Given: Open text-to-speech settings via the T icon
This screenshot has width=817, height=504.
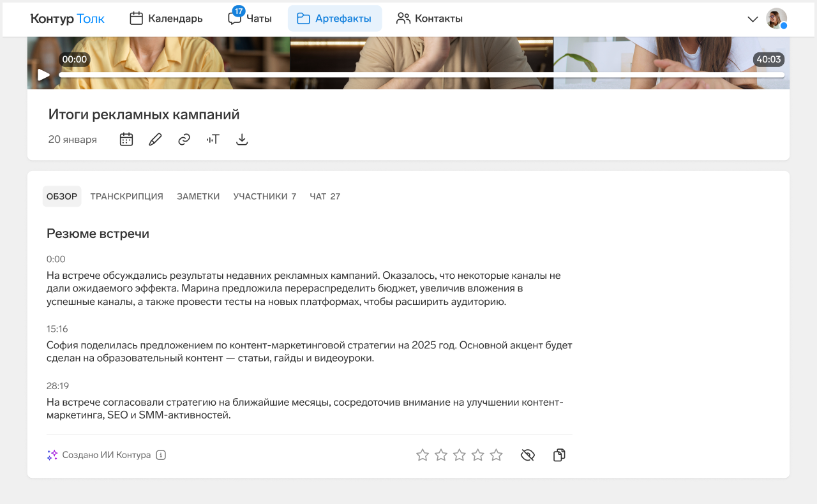Looking at the screenshot, I should tap(213, 138).
